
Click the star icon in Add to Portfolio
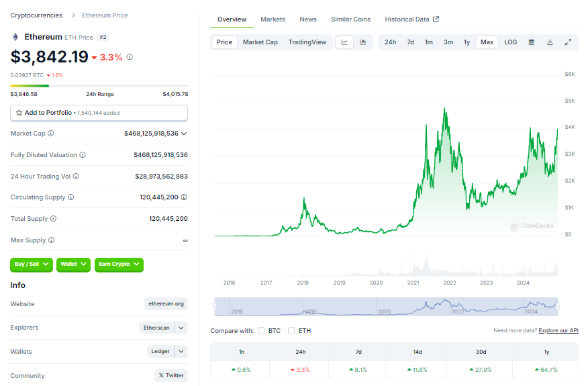(x=19, y=113)
